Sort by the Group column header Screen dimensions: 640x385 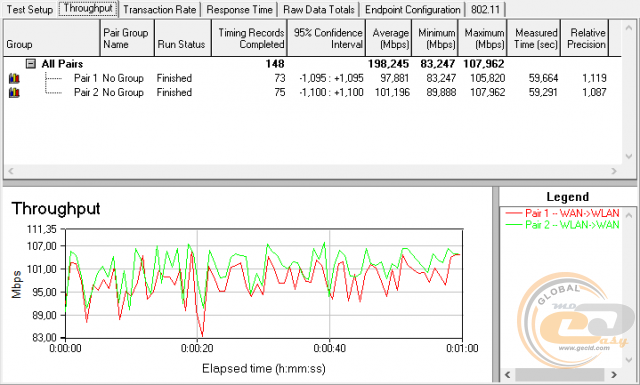coord(51,38)
